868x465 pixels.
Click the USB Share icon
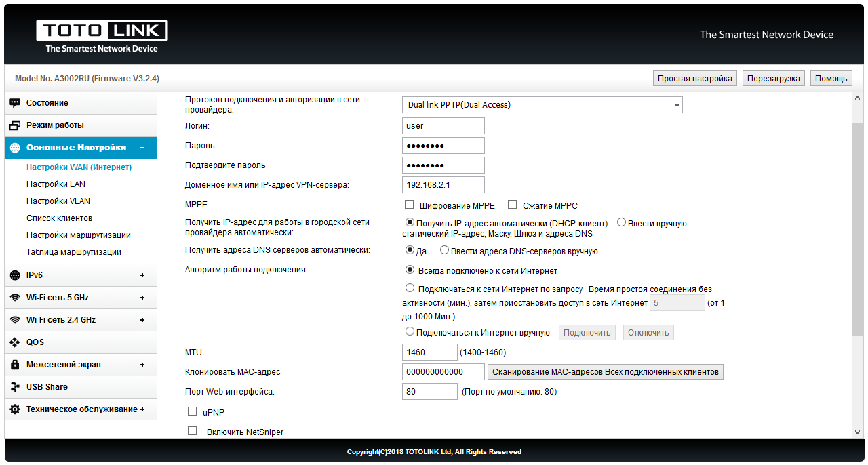(x=15, y=387)
